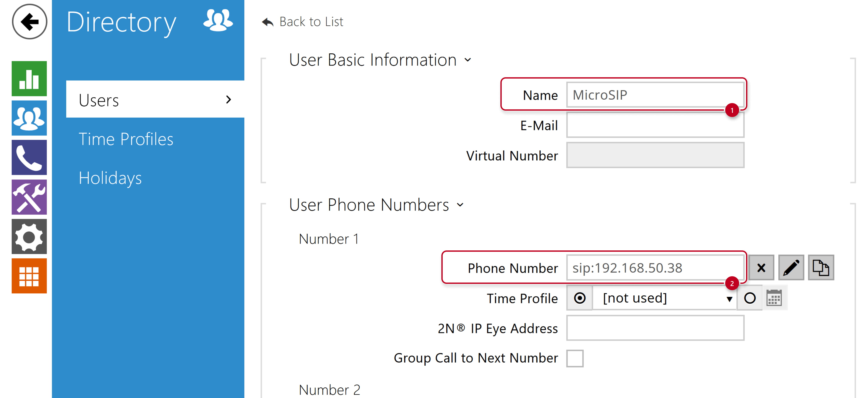Open the orange grid tile icon
Viewport: 868px width, 398px height.
(x=29, y=276)
